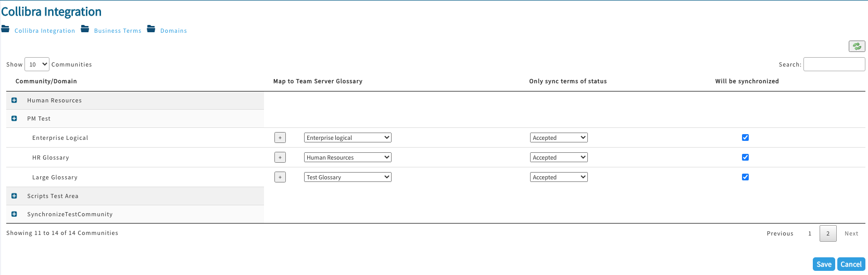Screen dimensions: 868x275
Task: Uncheck synchronize checkbox for Enterprise Logical
Action: point(745,138)
